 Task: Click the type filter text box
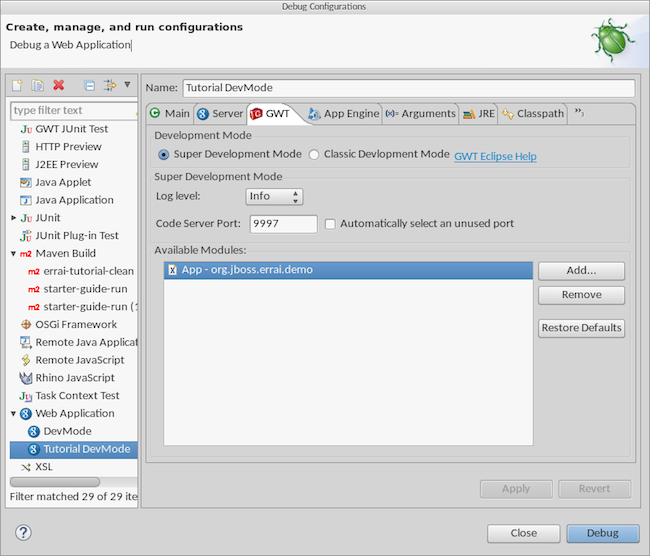tap(74, 111)
